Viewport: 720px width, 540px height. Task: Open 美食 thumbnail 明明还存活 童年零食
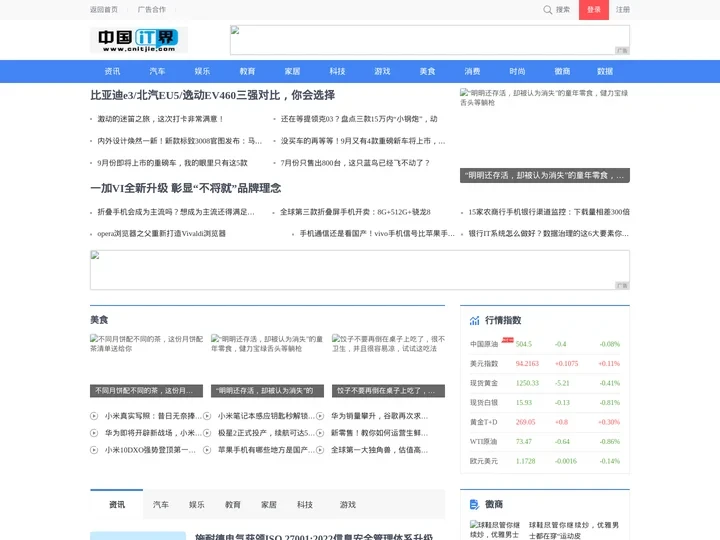[267, 366]
